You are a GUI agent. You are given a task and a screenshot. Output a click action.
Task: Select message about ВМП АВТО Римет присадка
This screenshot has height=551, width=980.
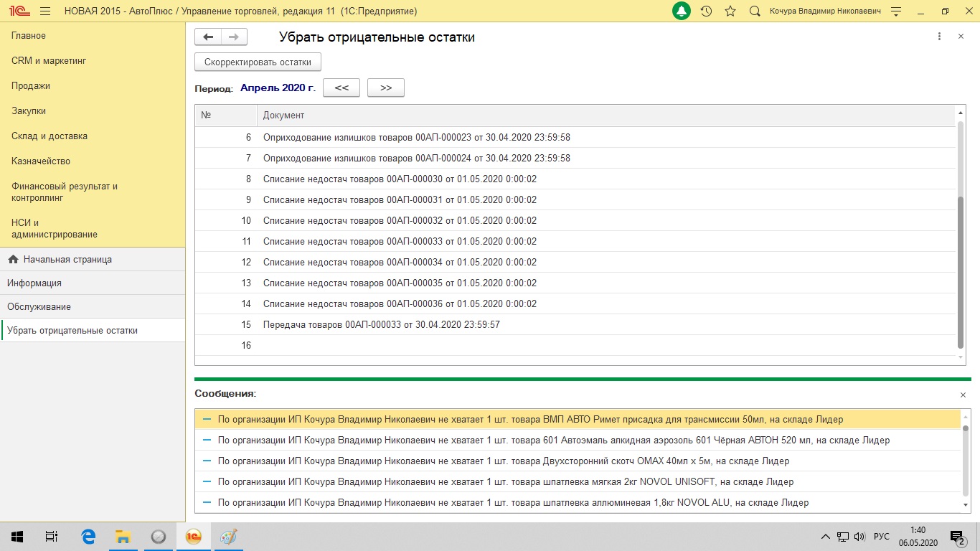tap(578, 419)
